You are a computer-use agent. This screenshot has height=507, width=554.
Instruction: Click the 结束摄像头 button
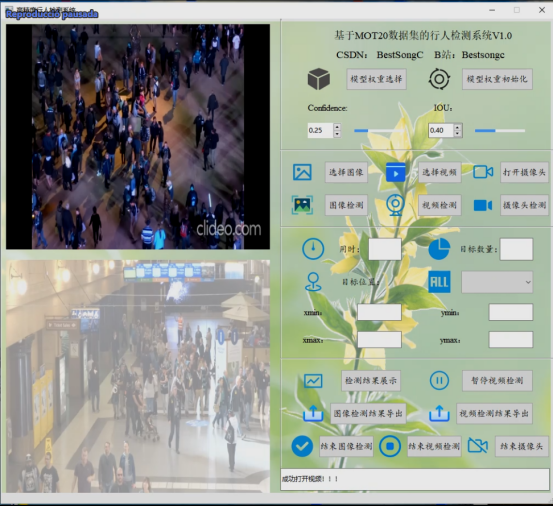(x=521, y=447)
